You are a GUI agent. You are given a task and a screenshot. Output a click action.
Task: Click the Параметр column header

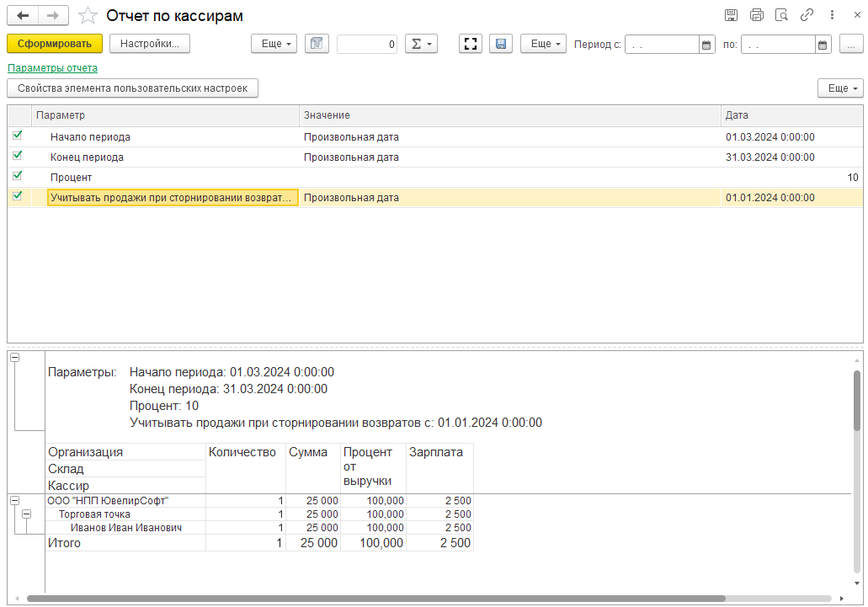(166, 115)
